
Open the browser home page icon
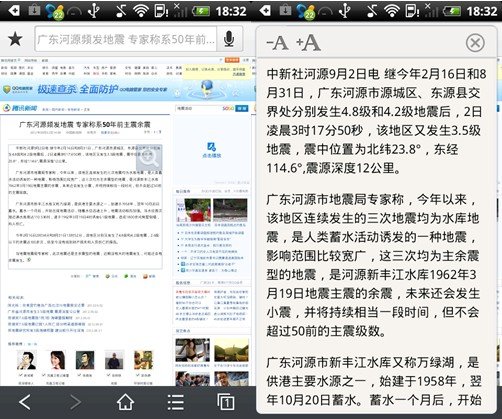click(x=126, y=402)
